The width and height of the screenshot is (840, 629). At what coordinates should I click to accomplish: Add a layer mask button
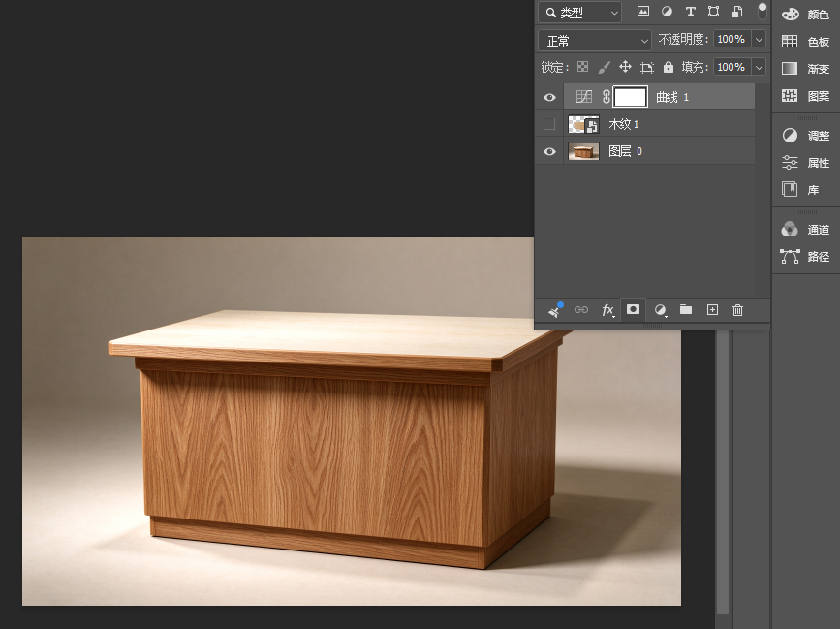[x=633, y=310]
